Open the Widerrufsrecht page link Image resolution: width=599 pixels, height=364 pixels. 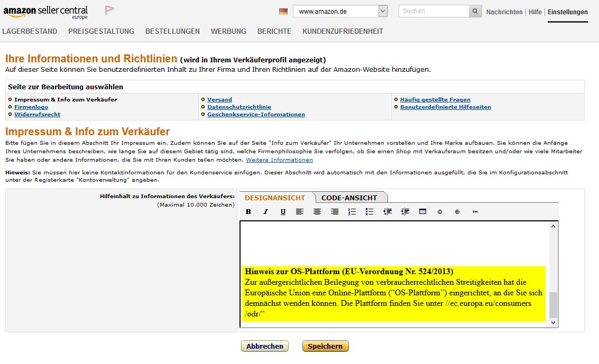38,114
